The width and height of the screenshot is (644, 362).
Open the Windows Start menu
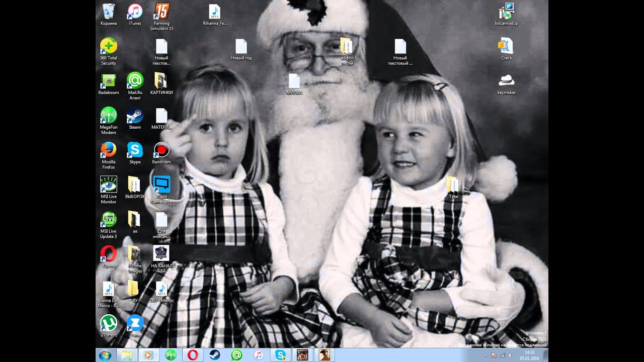[106, 355]
